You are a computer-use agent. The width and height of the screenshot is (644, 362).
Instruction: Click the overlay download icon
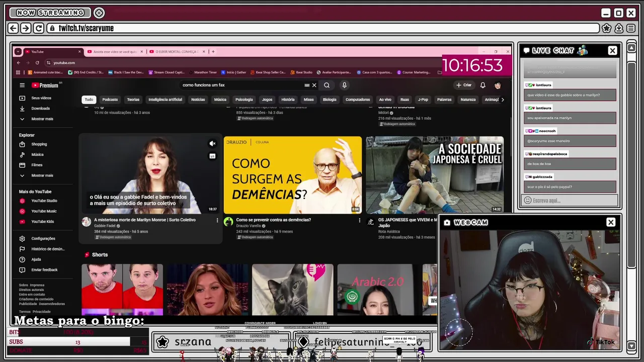coord(619,28)
